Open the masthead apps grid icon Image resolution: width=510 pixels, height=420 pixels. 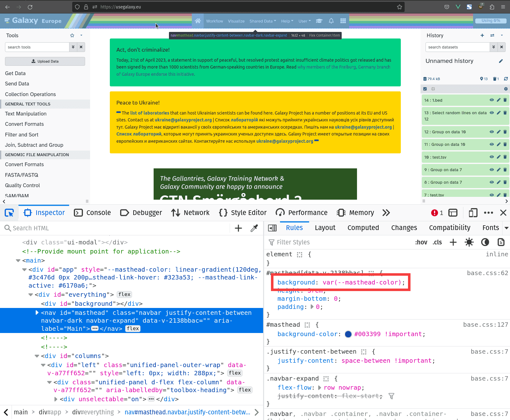(343, 21)
